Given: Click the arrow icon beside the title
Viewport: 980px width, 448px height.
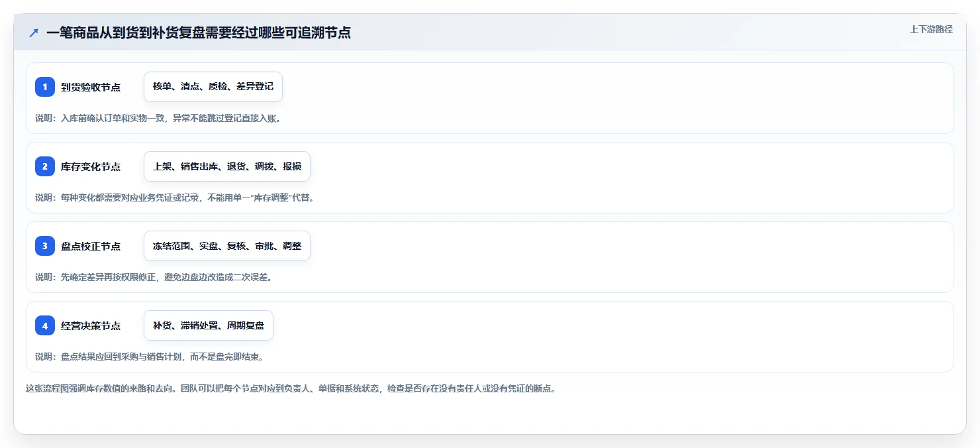Looking at the screenshot, I should pyautogui.click(x=34, y=32).
